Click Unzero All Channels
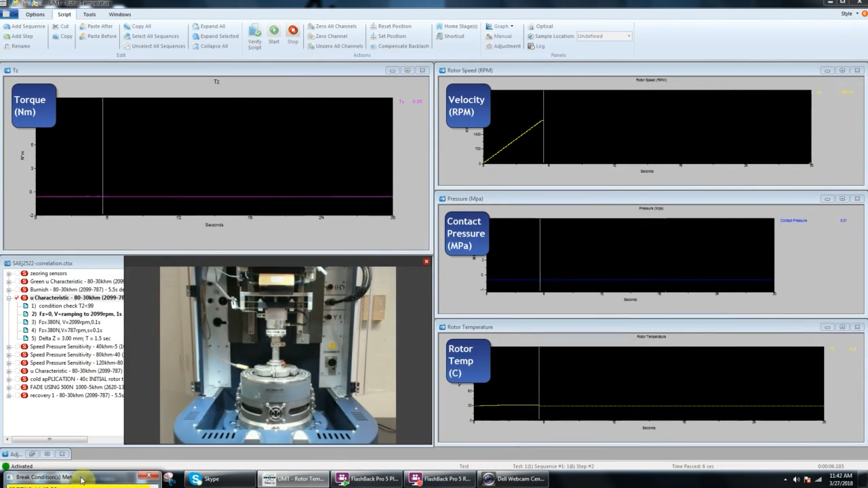The image size is (868, 488). (335, 46)
